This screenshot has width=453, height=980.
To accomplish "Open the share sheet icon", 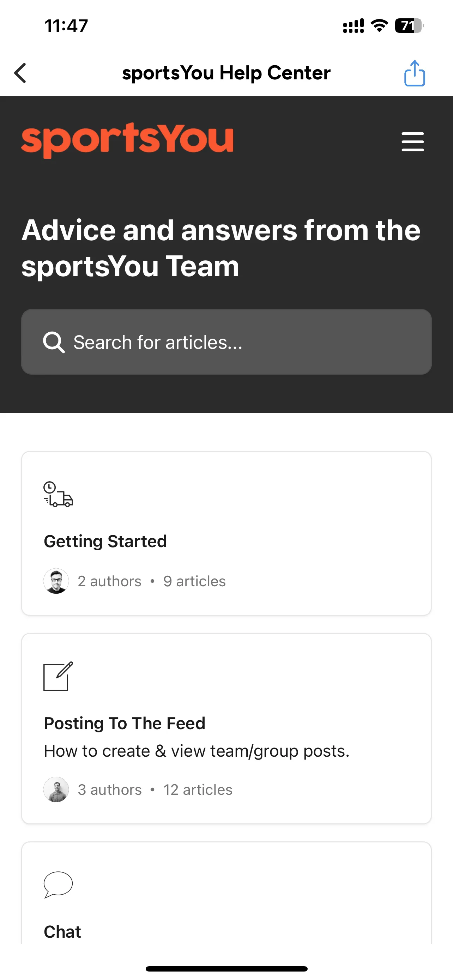I will point(414,73).
